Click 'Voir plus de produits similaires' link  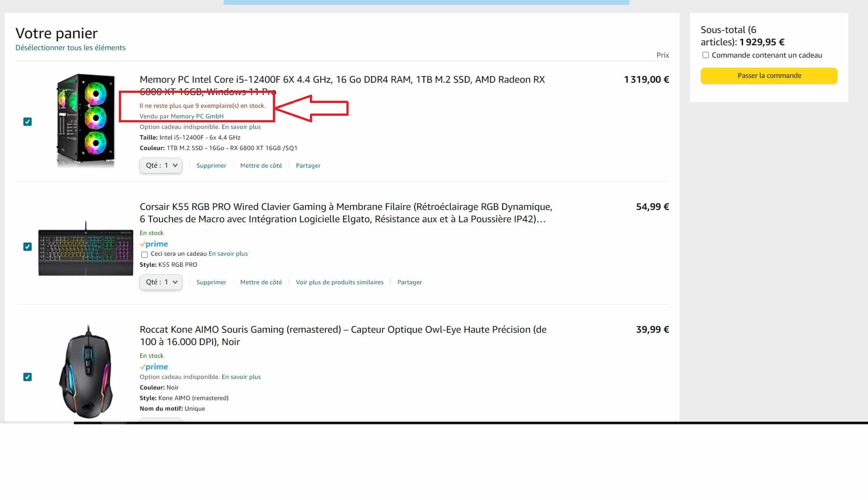pos(340,282)
